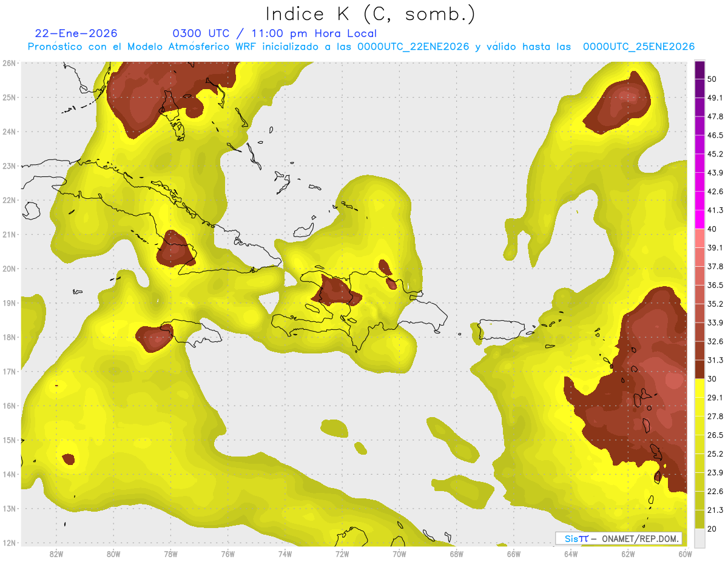The width and height of the screenshot is (728, 562).
Task: Click the colorbar value "37.8"
Action: tap(715, 266)
